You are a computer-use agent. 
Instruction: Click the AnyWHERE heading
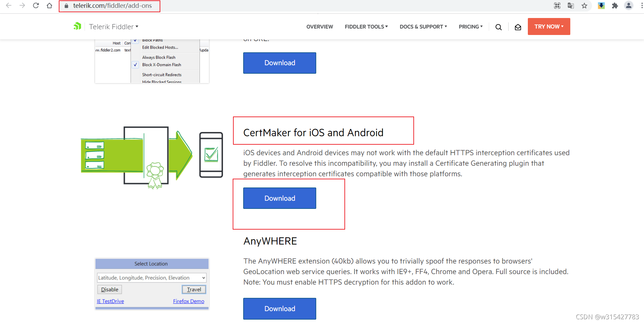[x=270, y=241]
